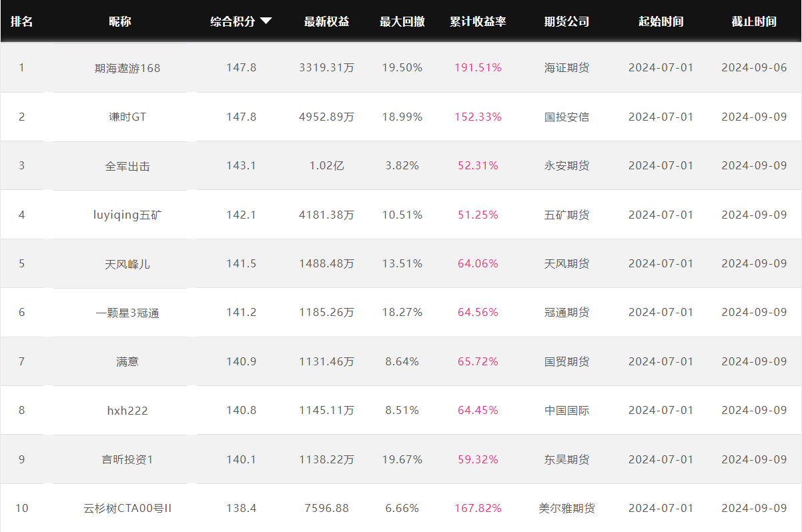The height and width of the screenshot is (532, 802).
Task: Click futures company 海证期货
Action: point(567,68)
